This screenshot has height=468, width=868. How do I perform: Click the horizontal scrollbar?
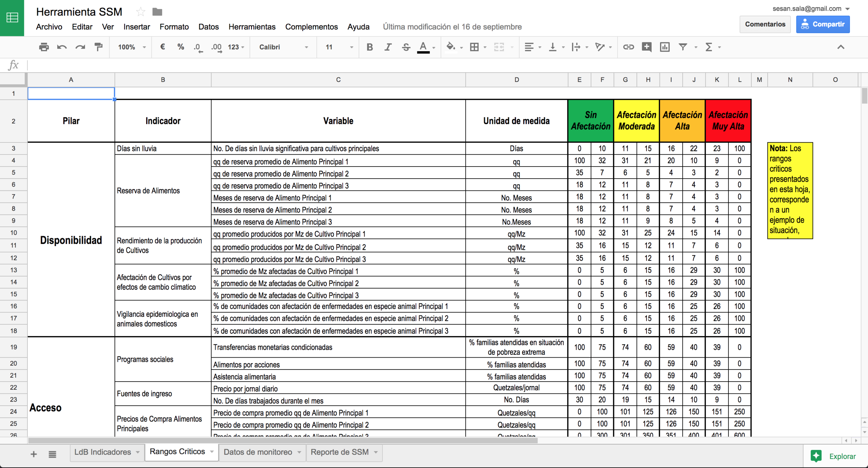[283, 441]
